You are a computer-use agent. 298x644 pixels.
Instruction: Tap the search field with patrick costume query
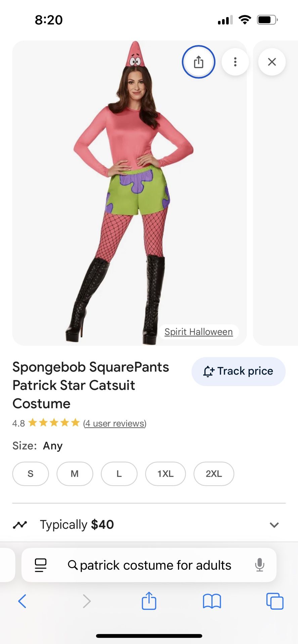(155, 565)
